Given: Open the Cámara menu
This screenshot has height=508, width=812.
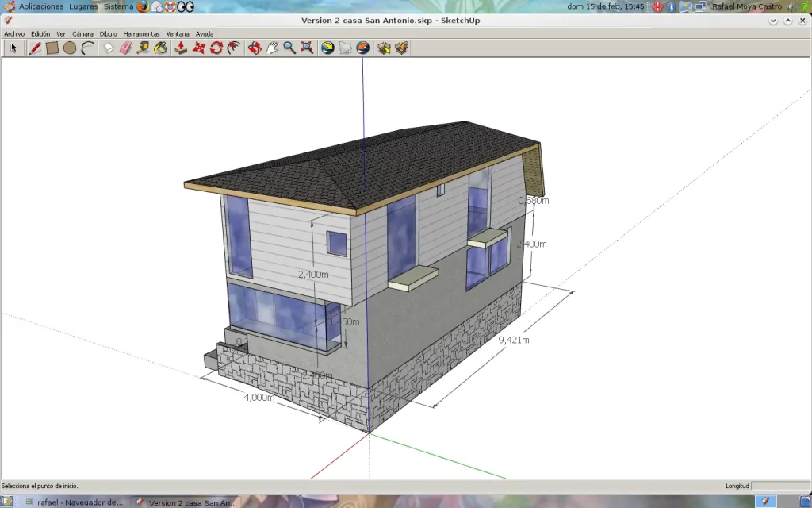Looking at the screenshot, I should pyautogui.click(x=82, y=34).
